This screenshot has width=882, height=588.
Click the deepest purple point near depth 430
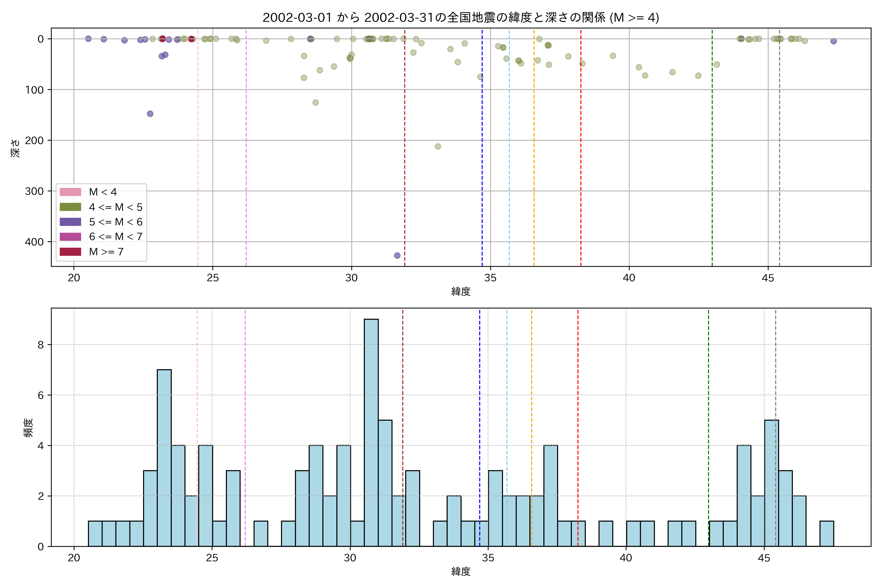pos(397,255)
